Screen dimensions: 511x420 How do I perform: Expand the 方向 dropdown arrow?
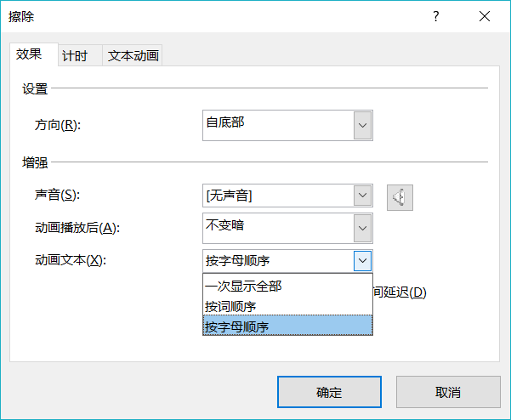click(x=363, y=126)
